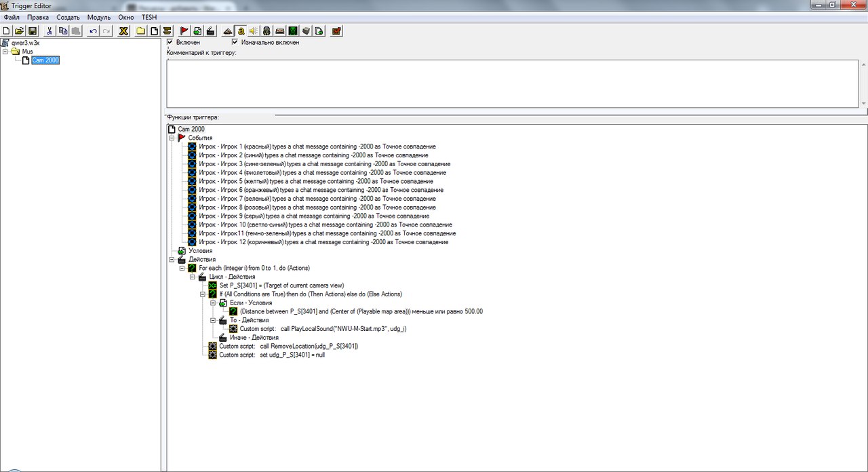Create a new map with the toolbar
The image size is (868, 472).
tap(6, 31)
